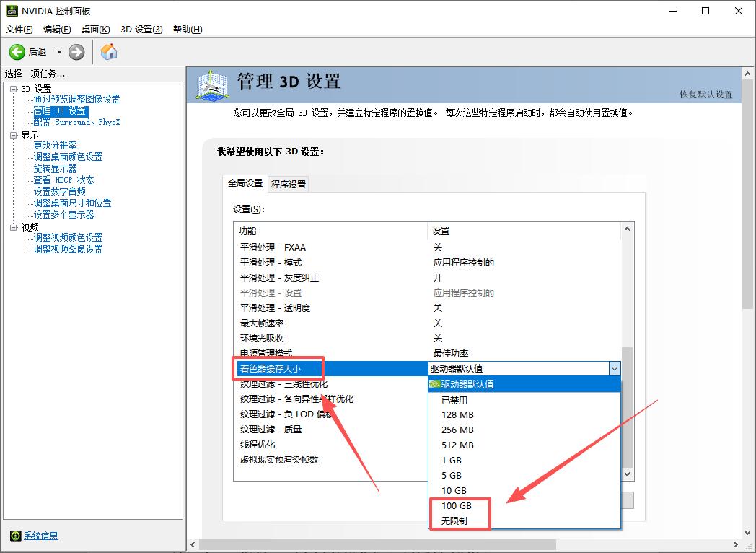756x553 pixels.
Task: Choose 512 MB shader cache size
Action: (x=524, y=445)
